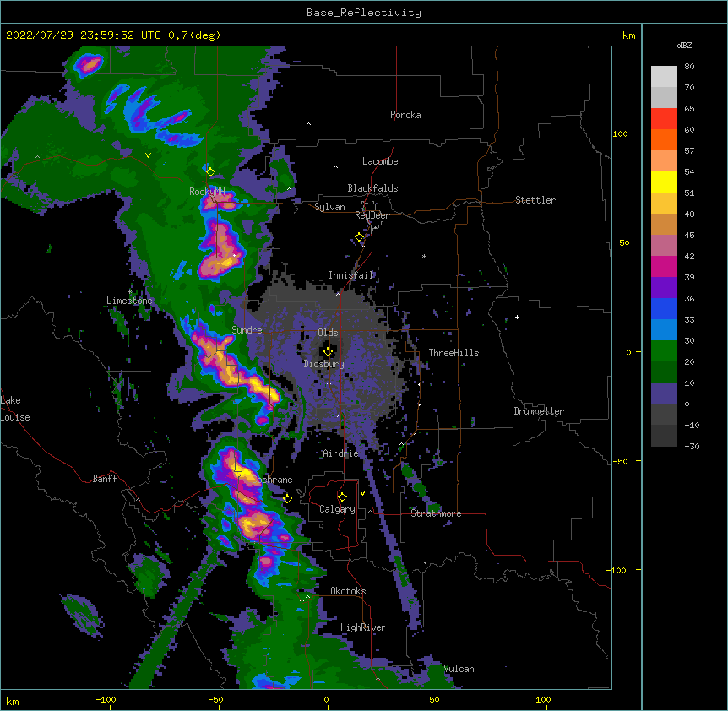The width and height of the screenshot is (728, 711).
Task: Select the purple 36-39 dBZ legend swatch
Action: (664, 287)
